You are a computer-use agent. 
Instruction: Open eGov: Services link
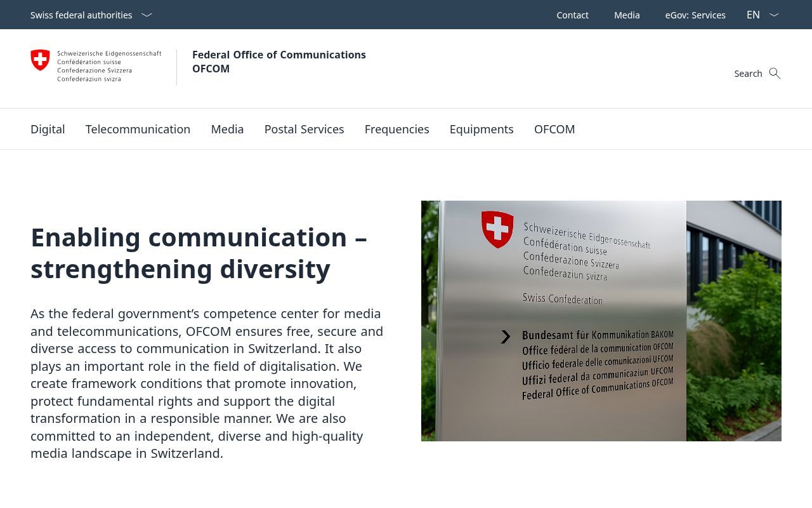pos(695,15)
